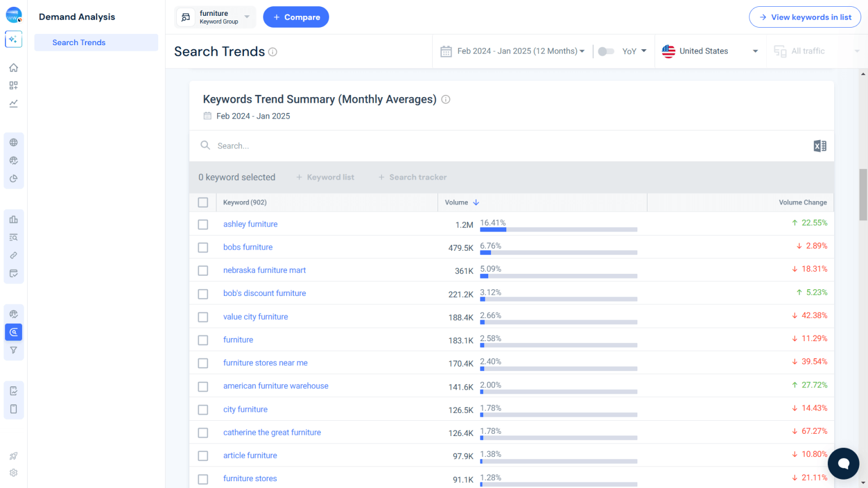Image resolution: width=868 pixels, height=488 pixels.
Task: Open the Home icon in sidebar
Action: point(14,67)
